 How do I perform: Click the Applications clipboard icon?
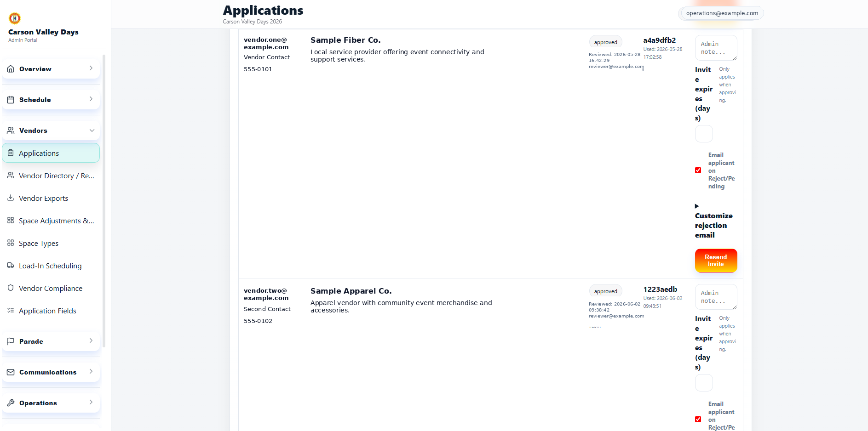(x=11, y=153)
